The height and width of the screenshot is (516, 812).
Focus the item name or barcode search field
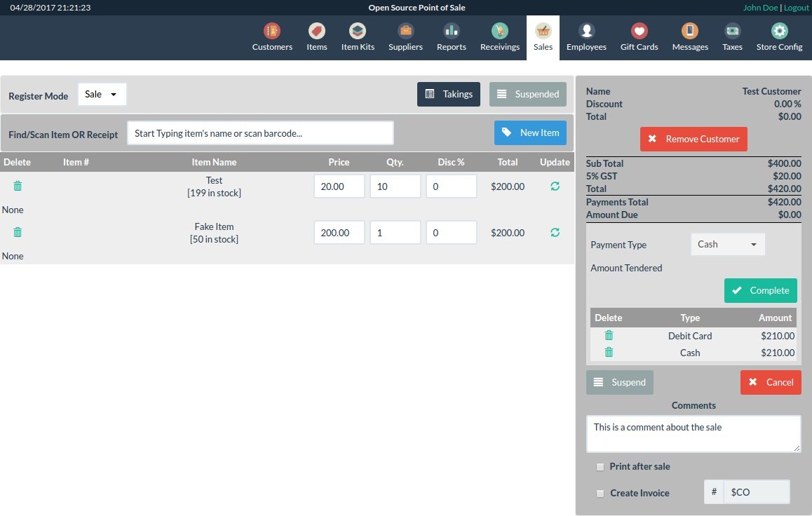click(x=260, y=133)
